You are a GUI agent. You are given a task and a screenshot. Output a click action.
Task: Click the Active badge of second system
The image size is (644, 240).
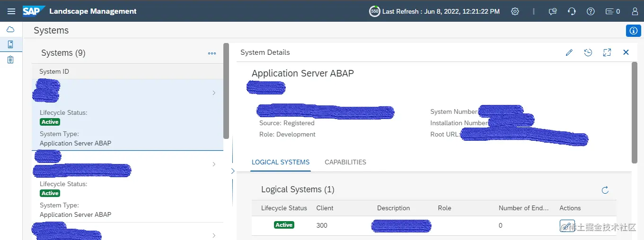tap(50, 193)
